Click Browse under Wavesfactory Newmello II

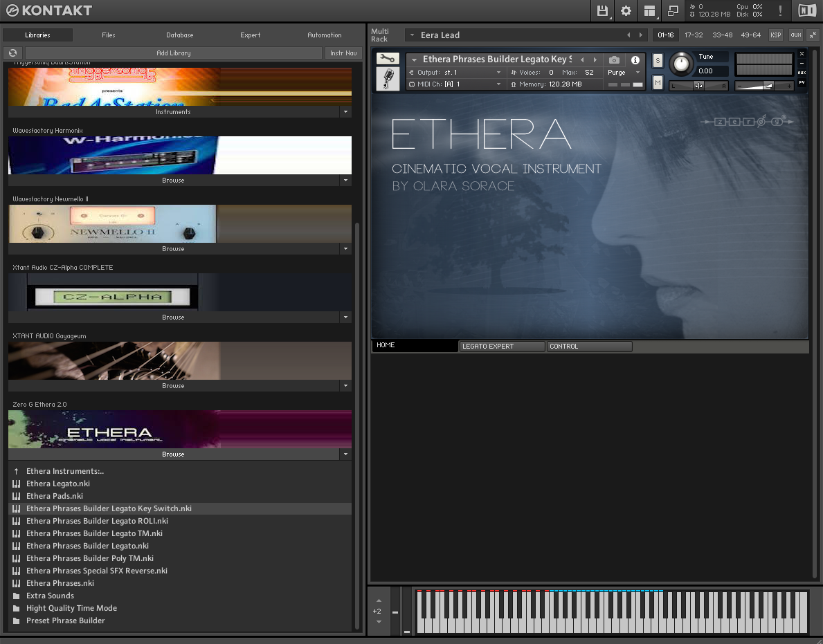174,248
